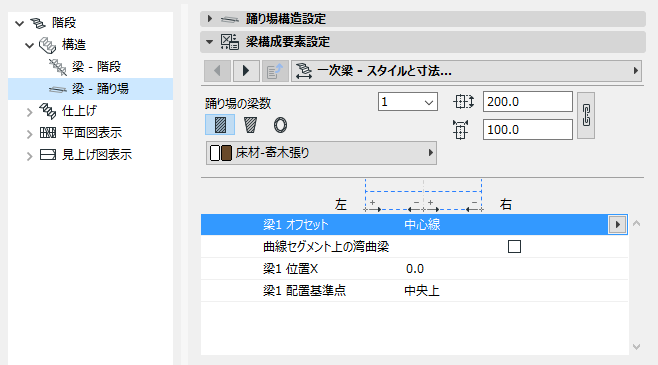Open 一次梁 - スタイルと寸法 page dropdown
Image resolution: width=658 pixels, height=365 pixels.
click(x=467, y=71)
